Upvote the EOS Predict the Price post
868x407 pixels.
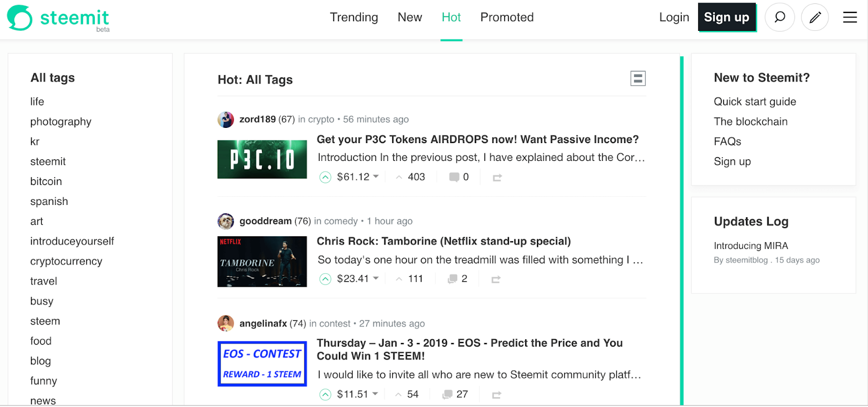click(x=325, y=395)
